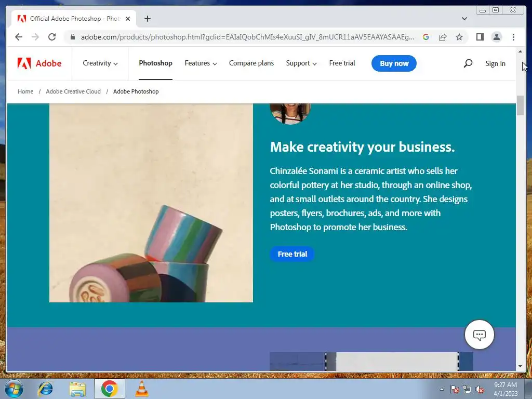
Task: Click the address bar URL field
Action: [247, 37]
